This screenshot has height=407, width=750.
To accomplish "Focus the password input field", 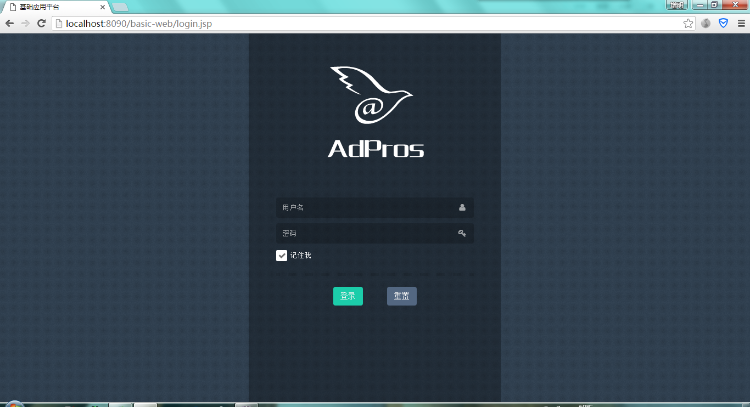I will (375, 233).
